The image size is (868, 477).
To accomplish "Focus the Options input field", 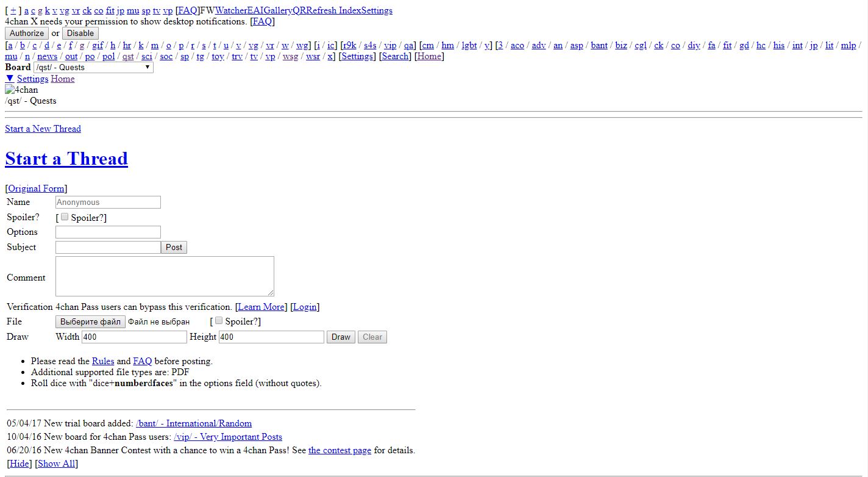I will click(x=108, y=232).
